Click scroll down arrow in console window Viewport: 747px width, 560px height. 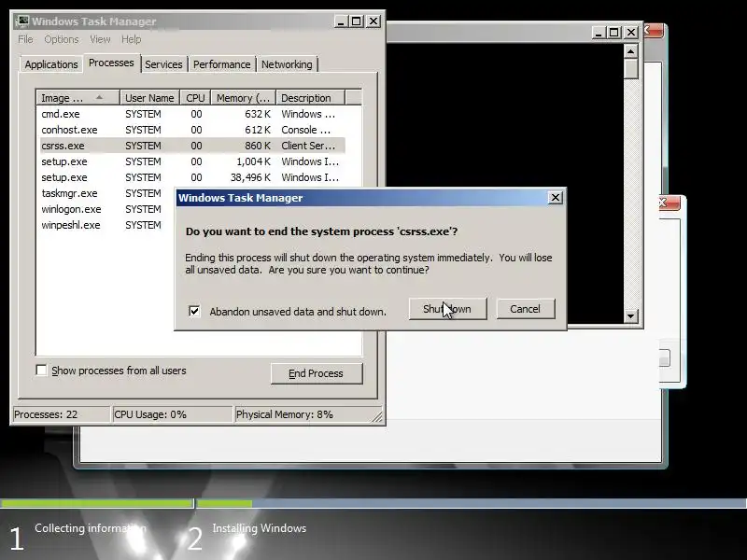point(631,315)
